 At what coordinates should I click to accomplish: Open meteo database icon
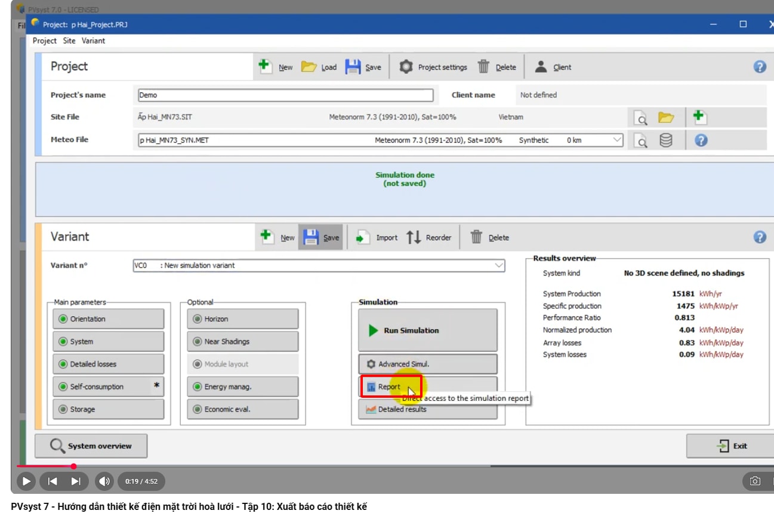click(x=666, y=141)
